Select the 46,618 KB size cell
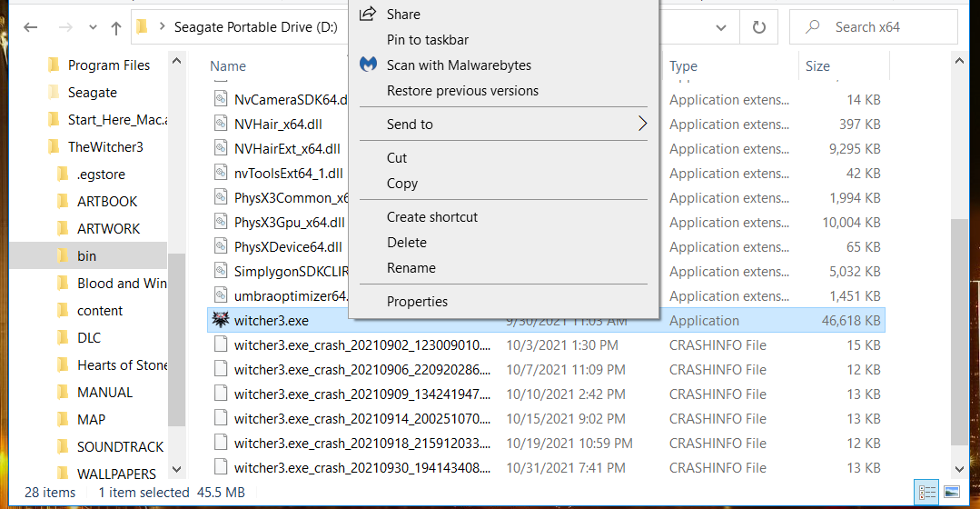The height and width of the screenshot is (509, 980). (851, 321)
